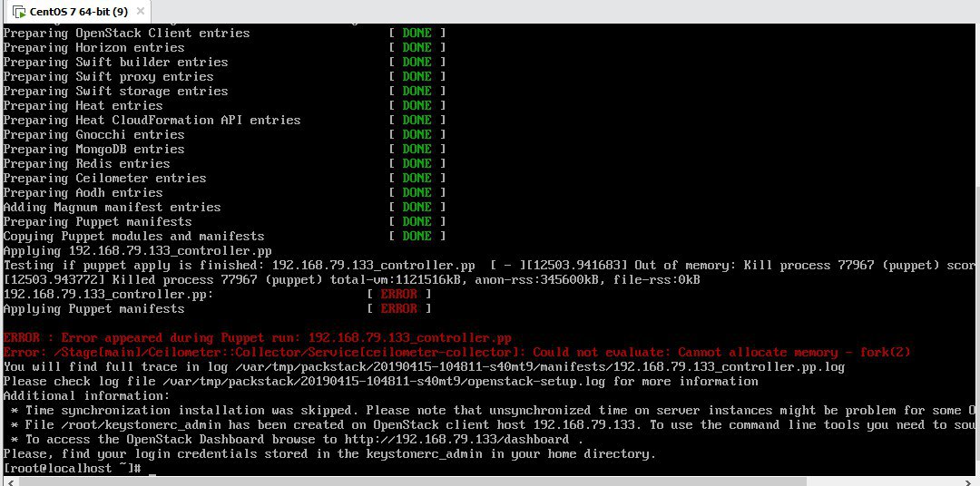
Task: Click the 'Adding Magnum manifest entries' line
Action: [x=224, y=207]
